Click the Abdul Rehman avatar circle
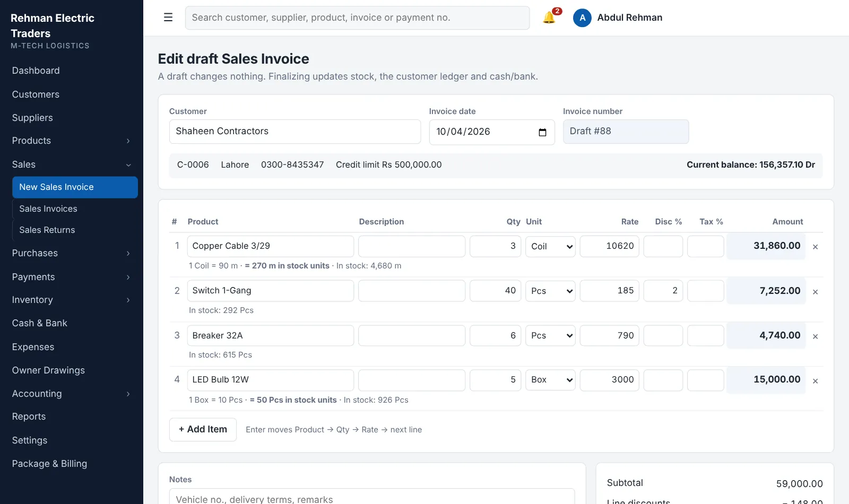This screenshot has width=849, height=504. [582, 18]
